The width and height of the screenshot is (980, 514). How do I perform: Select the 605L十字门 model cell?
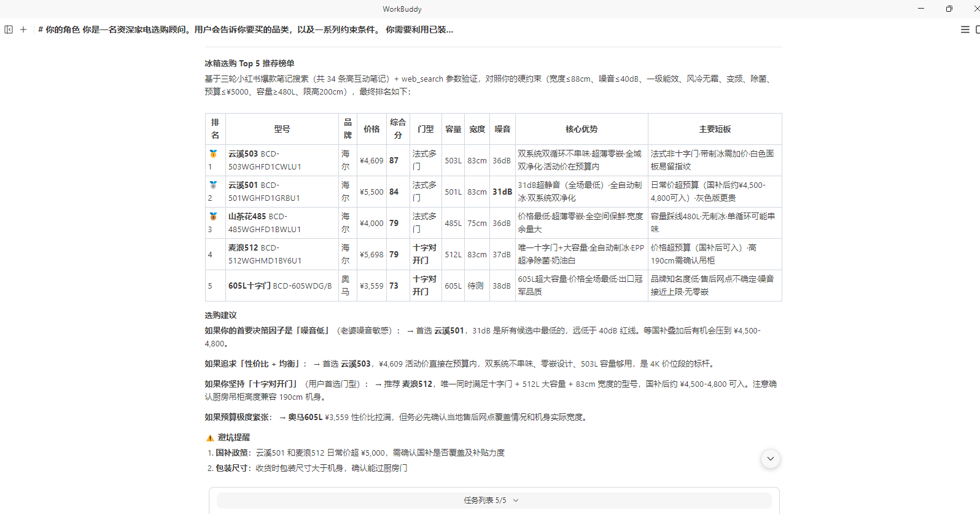[282, 286]
